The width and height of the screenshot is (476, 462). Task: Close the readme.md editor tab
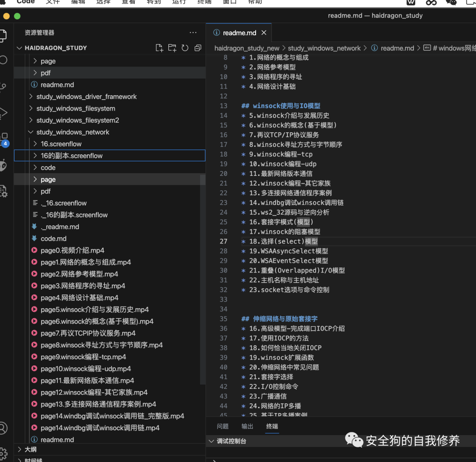click(x=264, y=33)
